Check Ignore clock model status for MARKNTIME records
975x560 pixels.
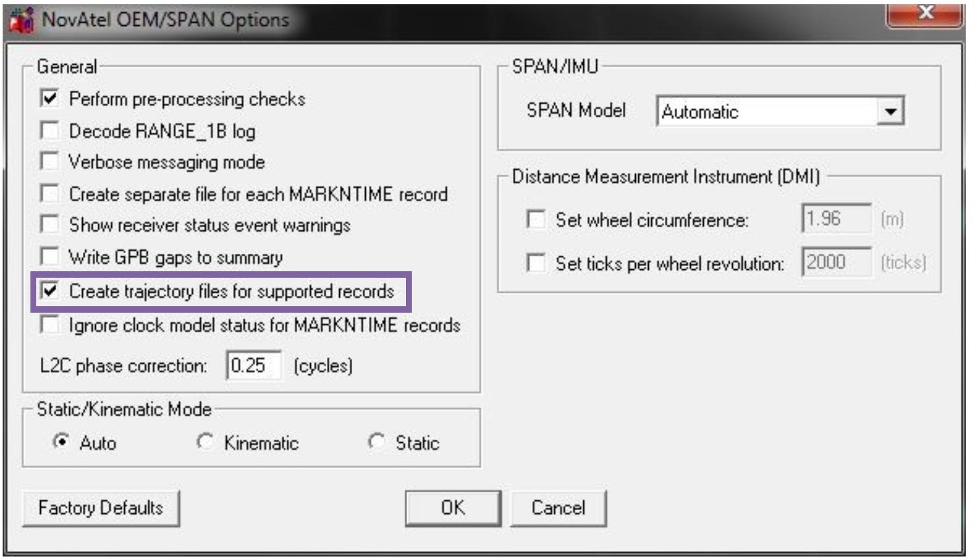click(x=50, y=324)
